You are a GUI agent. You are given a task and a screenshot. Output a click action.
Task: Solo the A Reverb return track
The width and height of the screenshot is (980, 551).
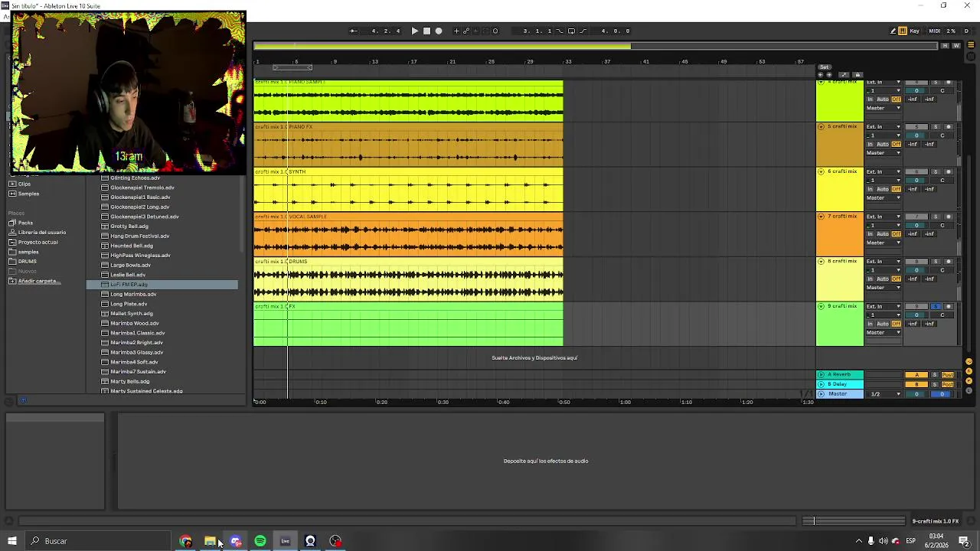[x=934, y=374]
